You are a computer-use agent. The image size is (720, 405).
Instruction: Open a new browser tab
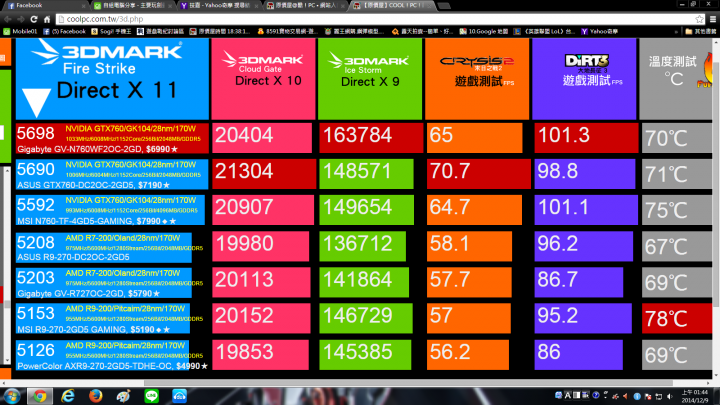[x=444, y=6]
